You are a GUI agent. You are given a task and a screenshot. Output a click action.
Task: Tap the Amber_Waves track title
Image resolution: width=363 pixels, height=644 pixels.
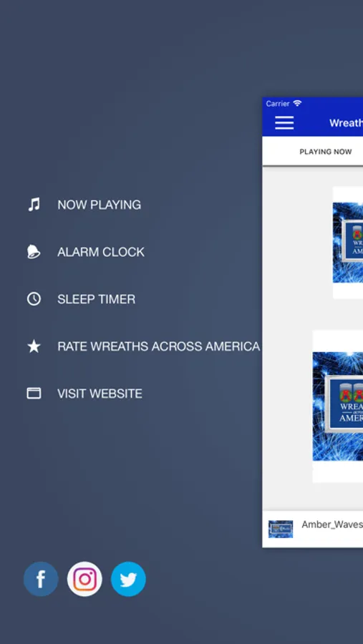(x=332, y=525)
